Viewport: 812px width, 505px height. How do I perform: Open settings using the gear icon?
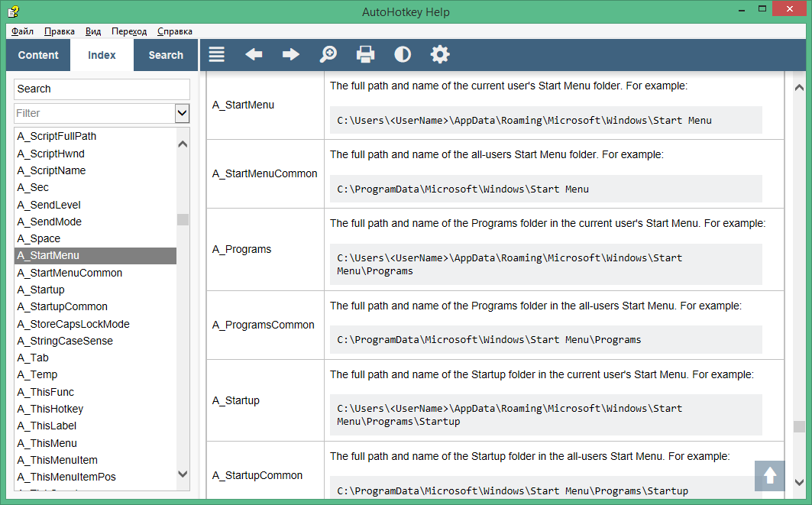pos(440,54)
